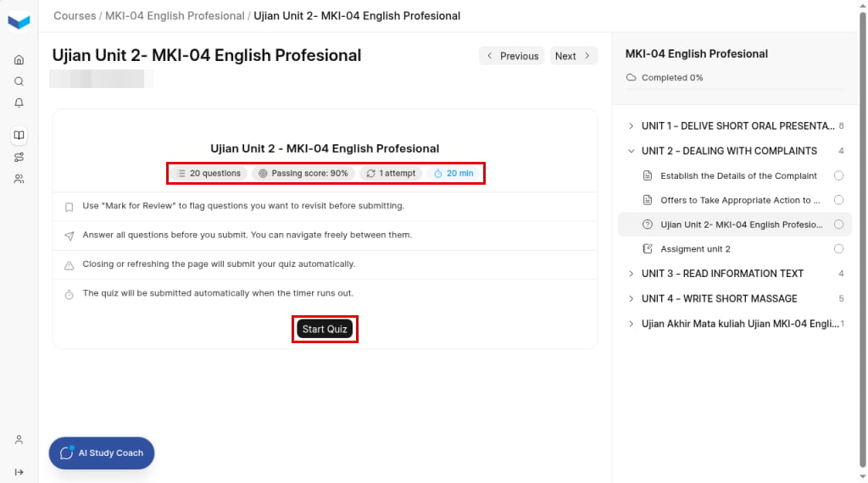The image size is (868, 483).
Task: Click stopwatch icon beside timer runs out tip
Action: 70,295
